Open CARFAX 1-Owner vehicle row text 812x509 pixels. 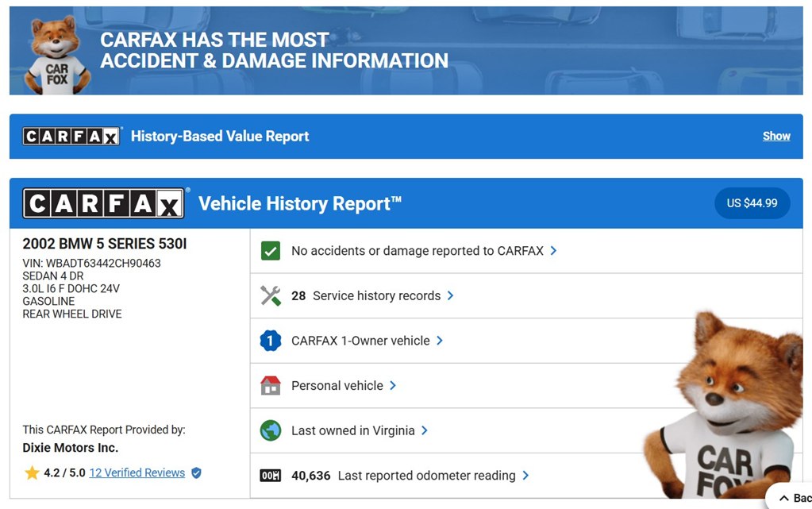pyautogui.click(x=360, y=341)
